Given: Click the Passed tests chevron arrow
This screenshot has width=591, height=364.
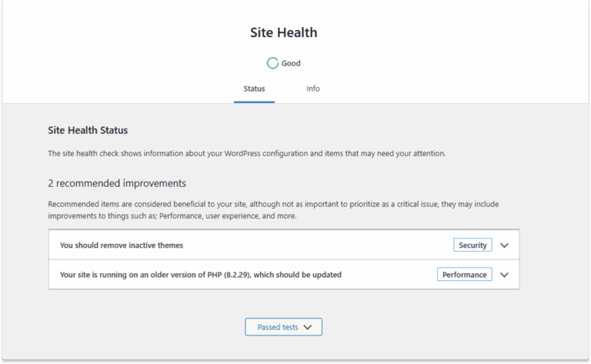Looking at the screenshot, I should coord(308,327).
